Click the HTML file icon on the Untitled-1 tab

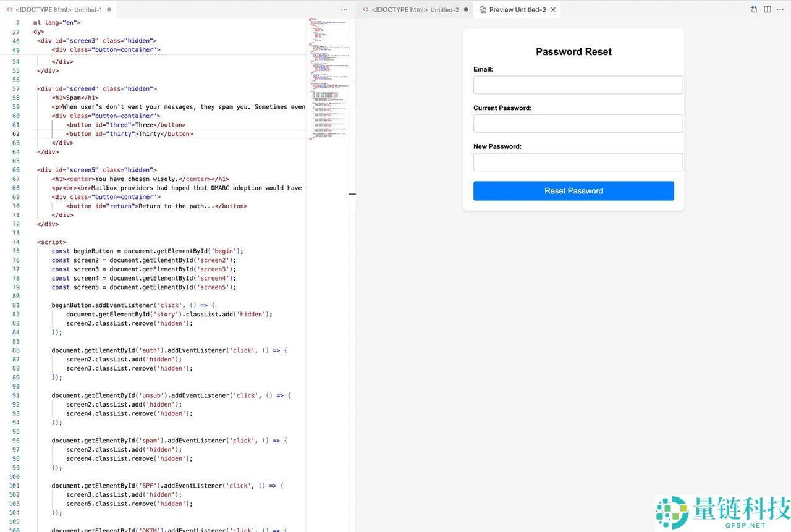[9, 10]
